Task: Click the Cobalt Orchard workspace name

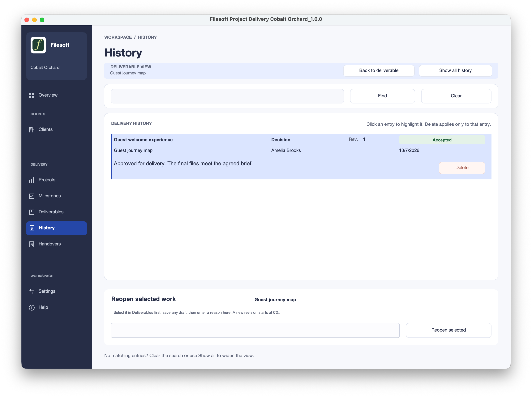Action: (x=45, y=68)
